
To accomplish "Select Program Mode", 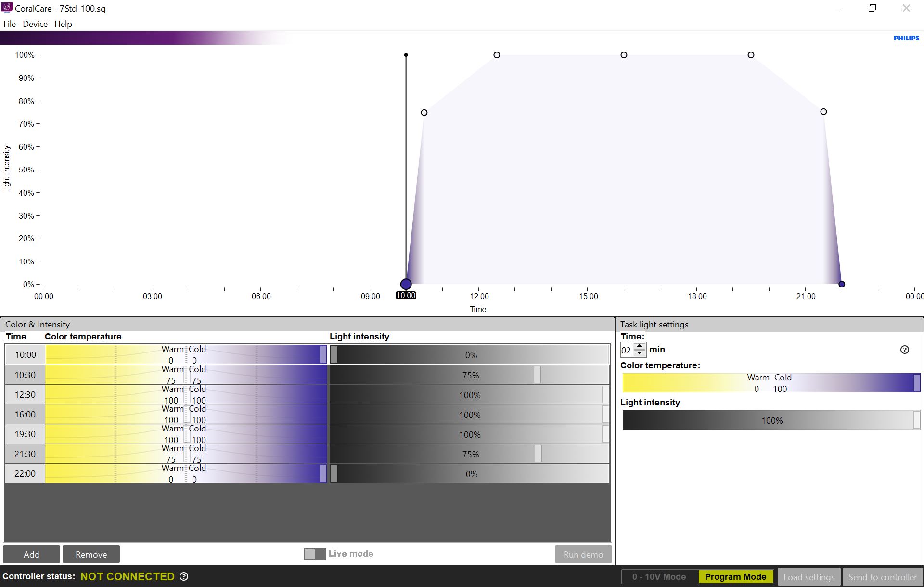I will coord(735,576).
